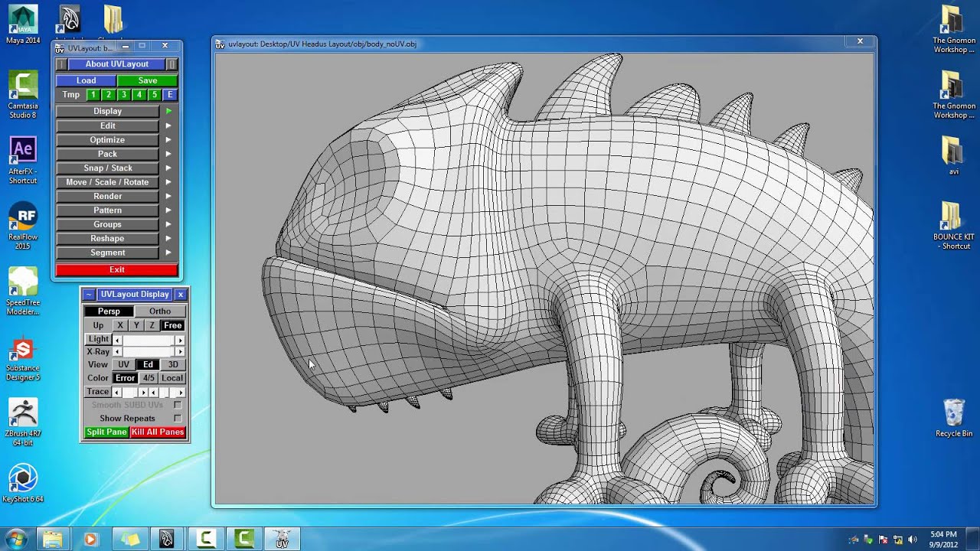Open the avi folder on desktop
980x551 pixels.
coord(953,155)
